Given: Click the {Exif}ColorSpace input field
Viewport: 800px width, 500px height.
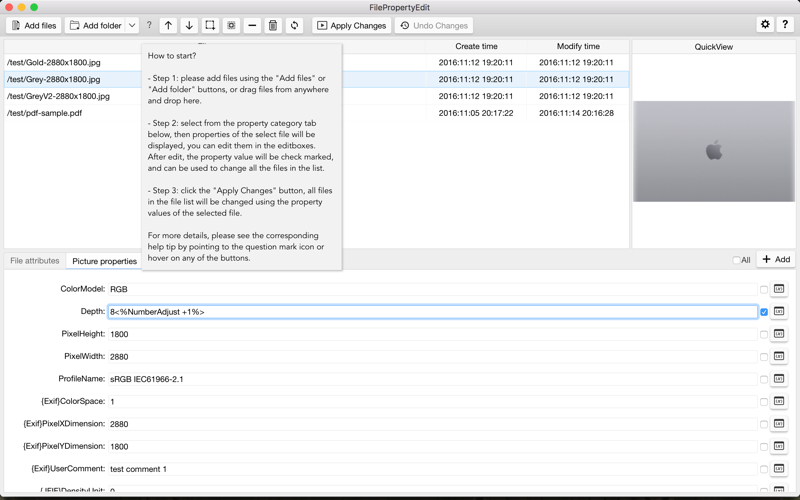Looking at the screenshot, I should pos(432,402).
